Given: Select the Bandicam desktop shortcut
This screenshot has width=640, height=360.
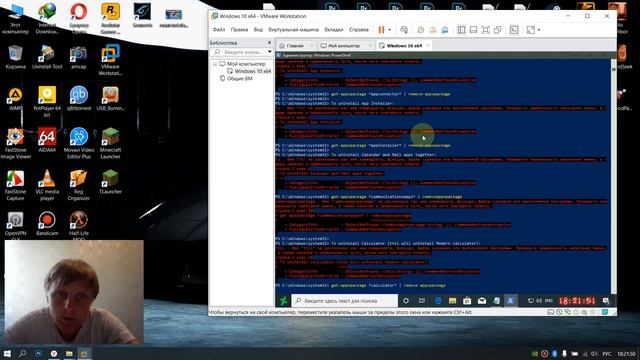Looking at the screenshot, I should tap(47, 224).
